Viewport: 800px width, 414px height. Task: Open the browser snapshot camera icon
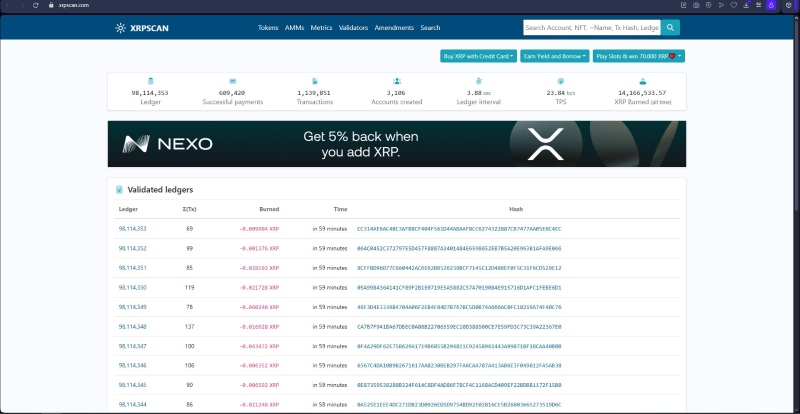click(x=696, y=5)
